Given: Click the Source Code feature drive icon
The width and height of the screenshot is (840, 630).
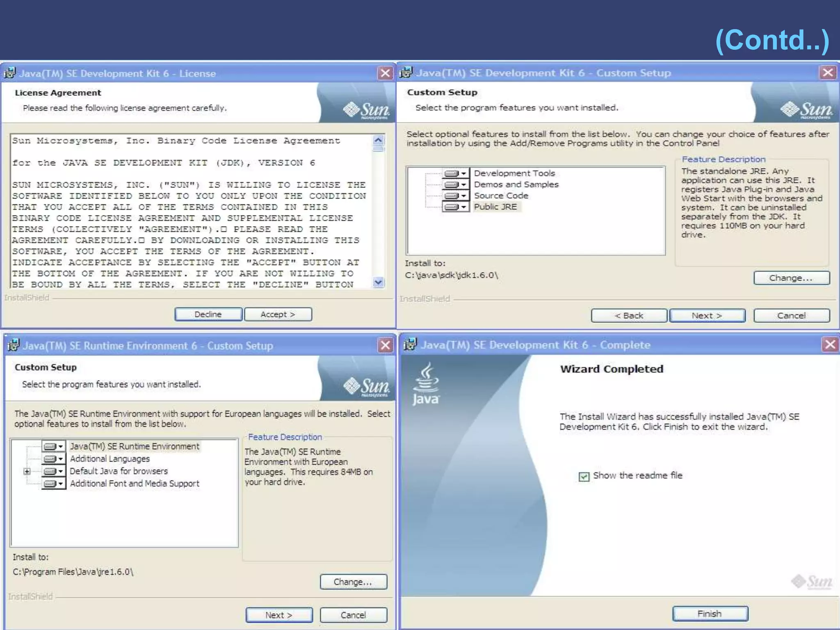Looking at the screenshot, I should click(x=452, y=196).
